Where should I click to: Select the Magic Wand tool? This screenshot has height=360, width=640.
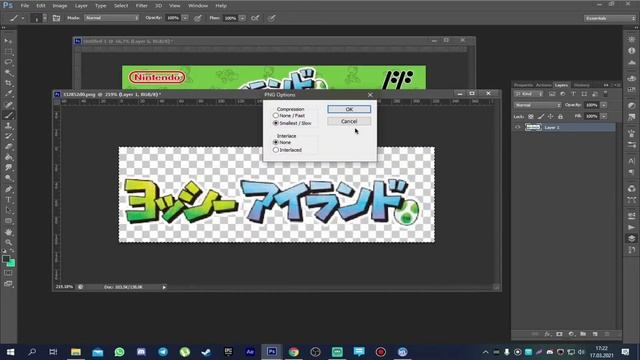[8, 73]
